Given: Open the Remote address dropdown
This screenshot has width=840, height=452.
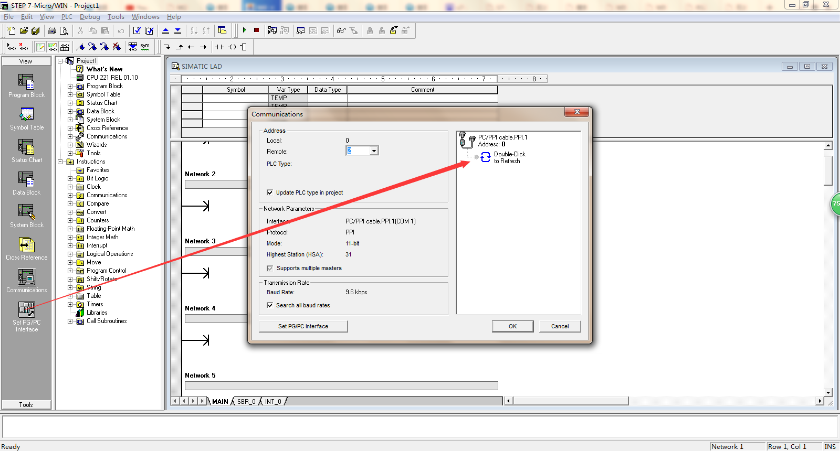Looking at the screenshot, I should pyautogui.click(x=373, y=151).
